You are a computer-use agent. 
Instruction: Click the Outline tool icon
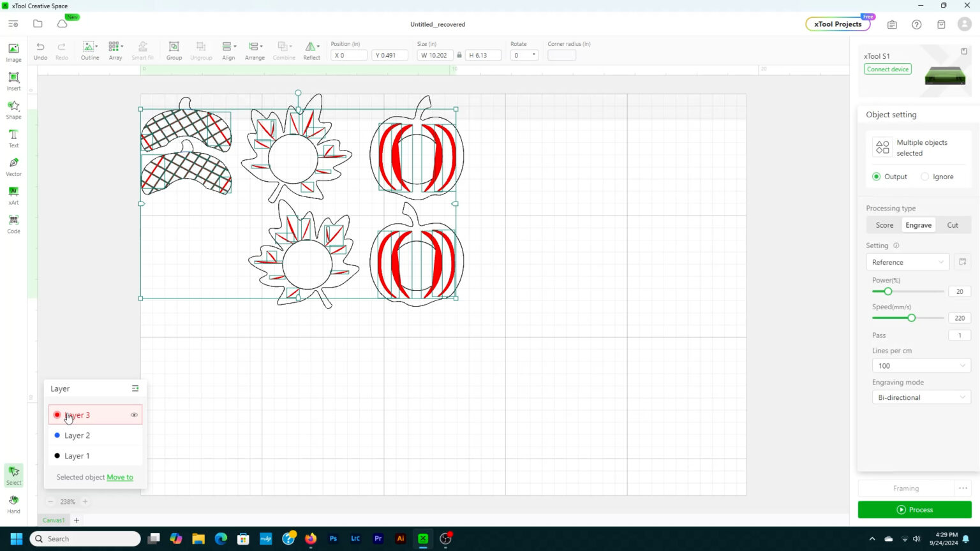(x=89, y=50)
